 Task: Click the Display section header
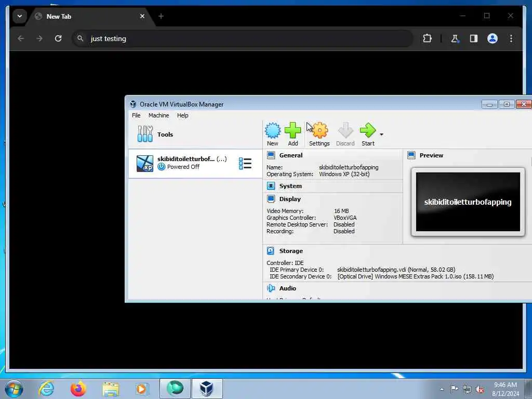pyautogui.click(x=290, y=199)
